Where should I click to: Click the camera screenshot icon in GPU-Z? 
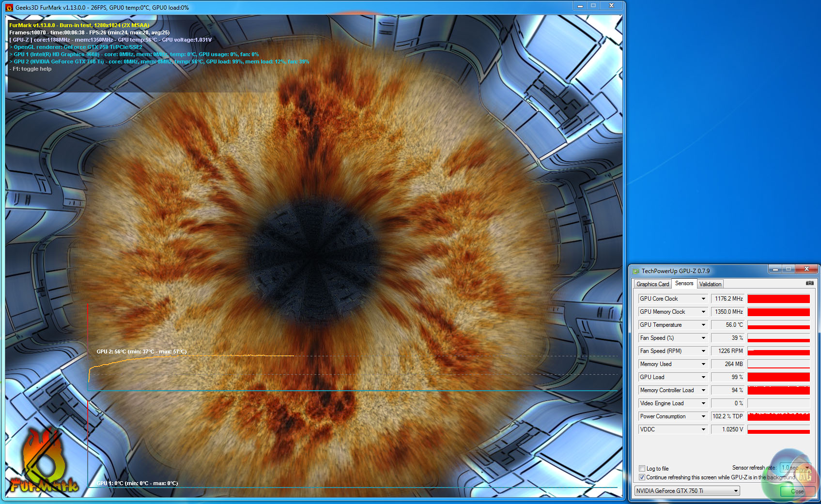click(x=809, y=283)
